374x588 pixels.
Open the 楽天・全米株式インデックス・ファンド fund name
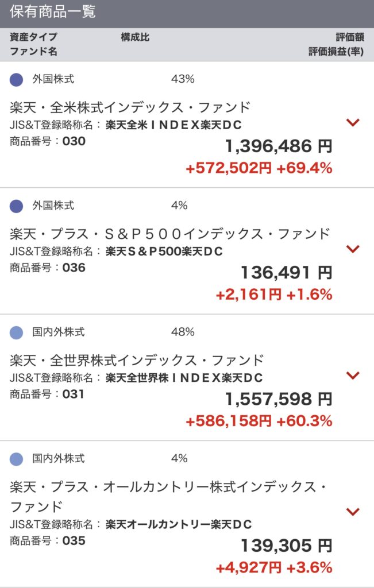(x=130, y=107)
